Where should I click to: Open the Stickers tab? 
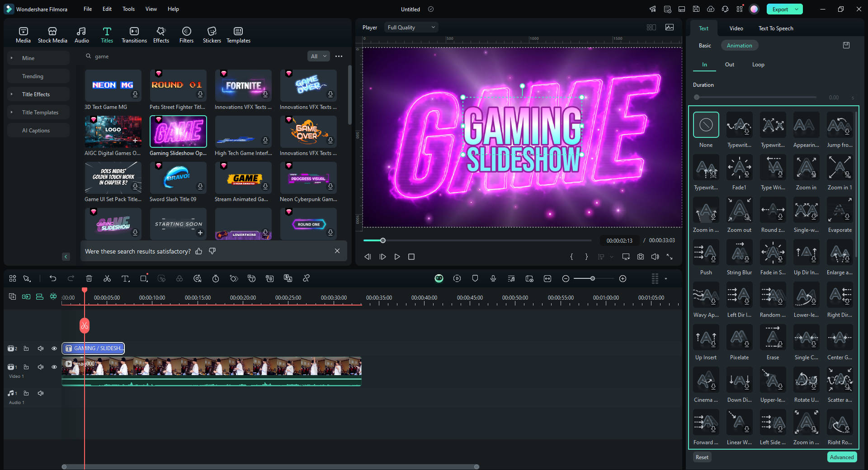click(x=212, y=35)
